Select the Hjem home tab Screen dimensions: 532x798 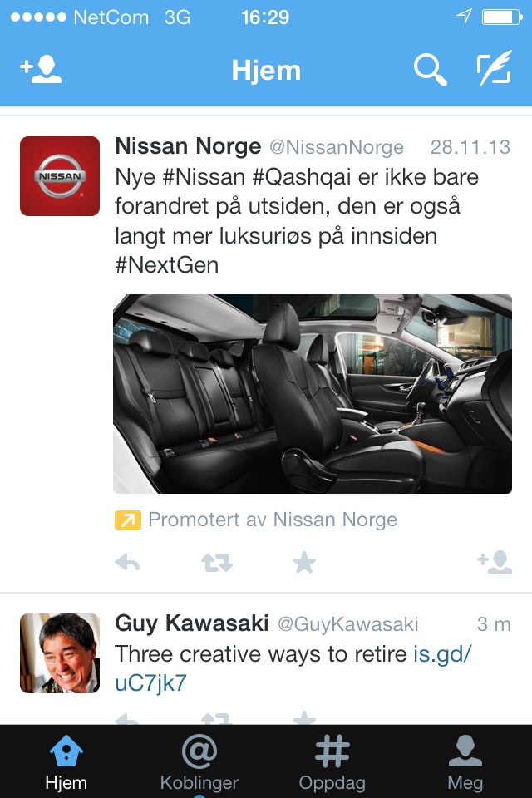tap(66, 762)
